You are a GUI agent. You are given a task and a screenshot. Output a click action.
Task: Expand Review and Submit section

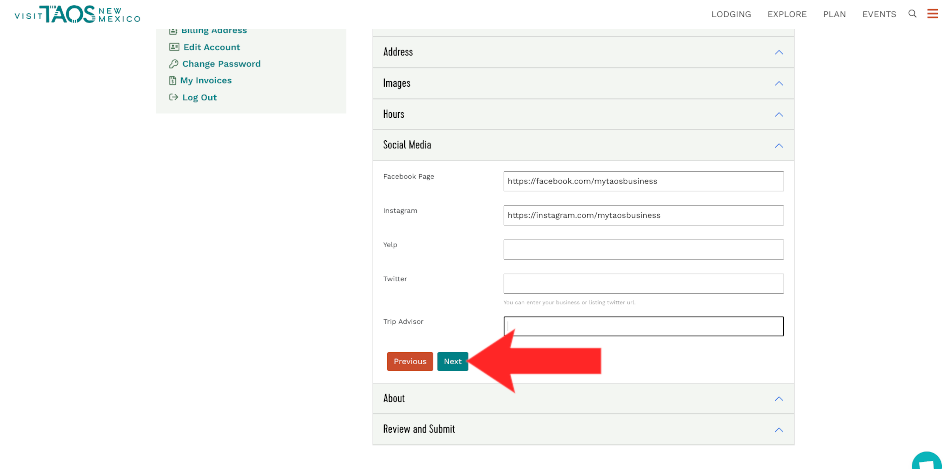coord(779,429)
